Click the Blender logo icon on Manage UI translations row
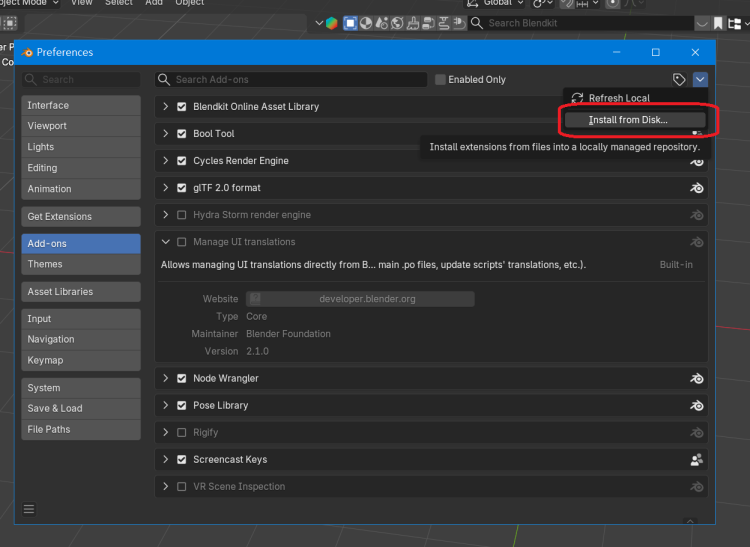The image size is (750, 547). pyautogui.click(x=696, y=242)
